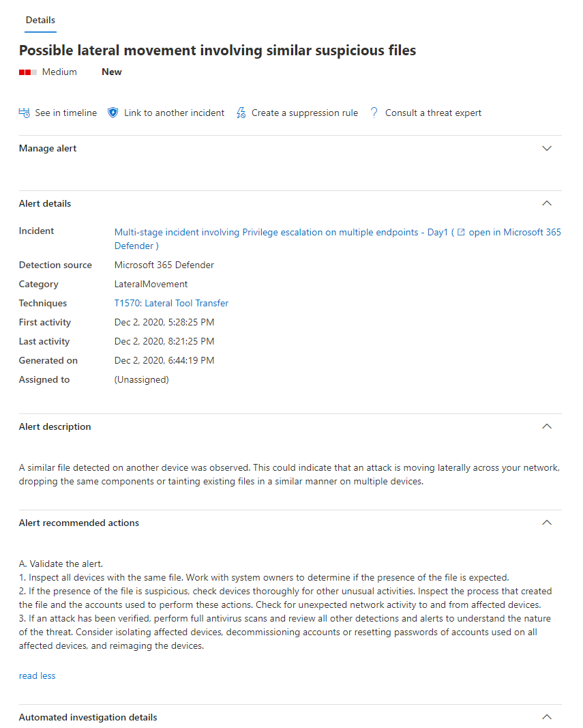Click the (Unassigned) assigned-to value
This screenshot has width=583, height=728.
141,380
